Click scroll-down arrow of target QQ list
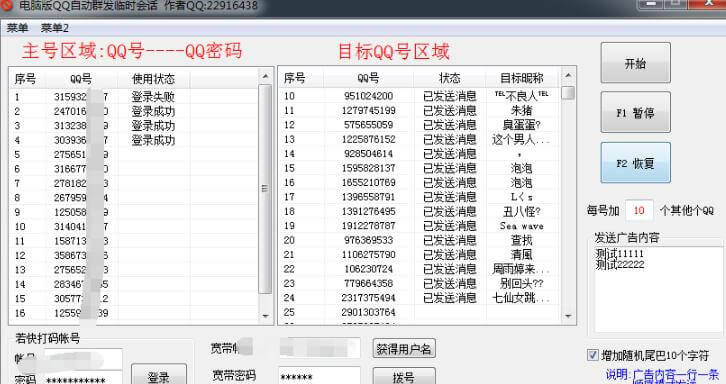Screen dimensions: 726x384 click(x=568, y=316)
